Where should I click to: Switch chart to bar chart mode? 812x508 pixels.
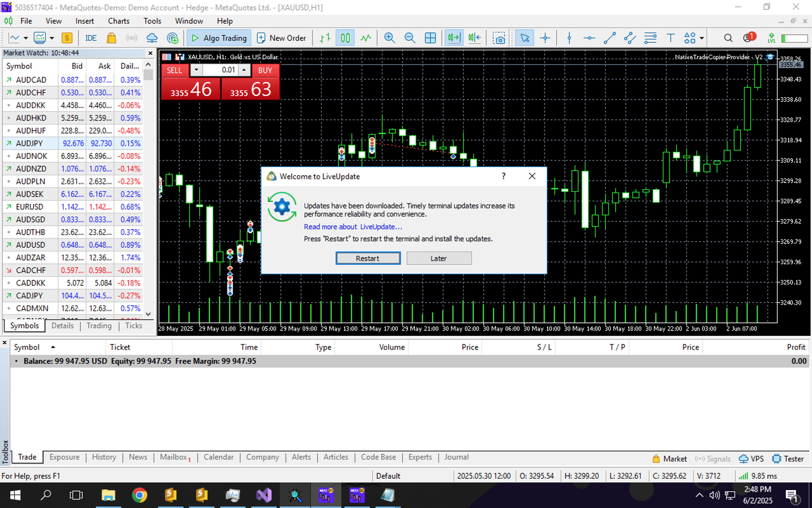coord(325,38)
